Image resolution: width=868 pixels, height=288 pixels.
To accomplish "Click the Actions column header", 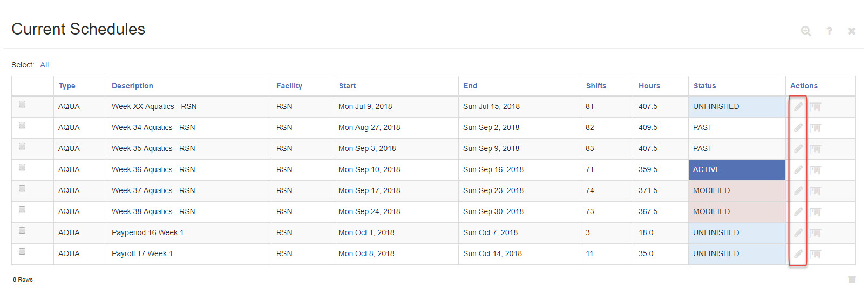I will [804, 86].
